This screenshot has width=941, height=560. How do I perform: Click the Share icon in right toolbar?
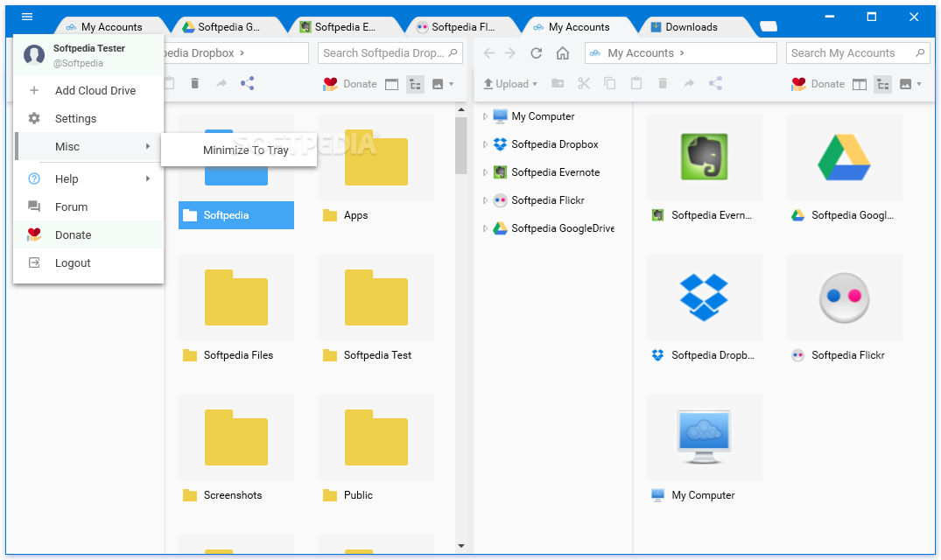point(715,83)
